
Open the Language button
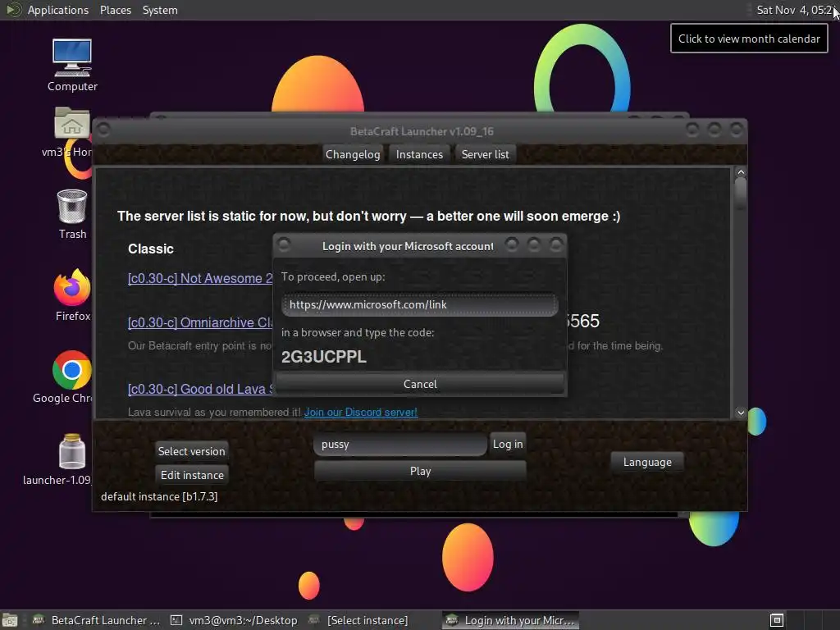647,462
